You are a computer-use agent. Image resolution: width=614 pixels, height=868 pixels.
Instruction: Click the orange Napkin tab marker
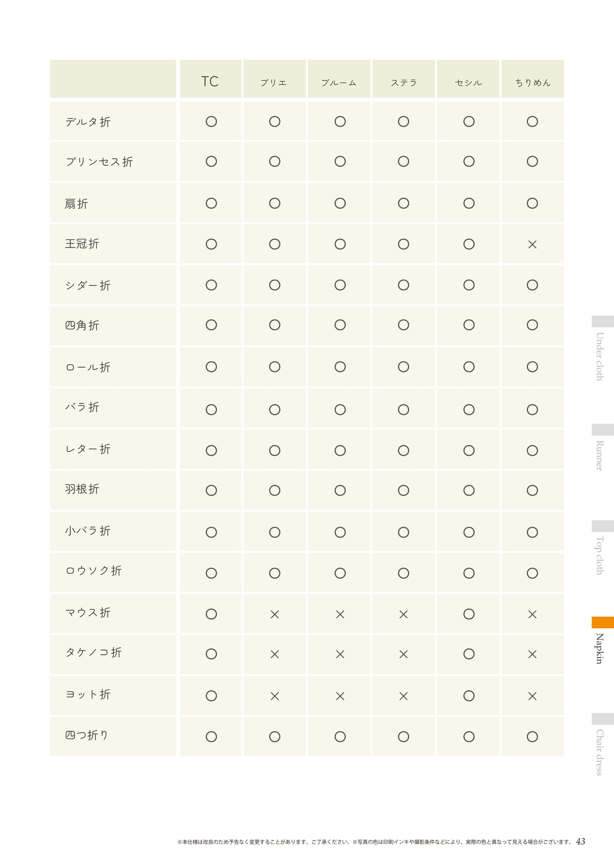(x=603, y=623)
